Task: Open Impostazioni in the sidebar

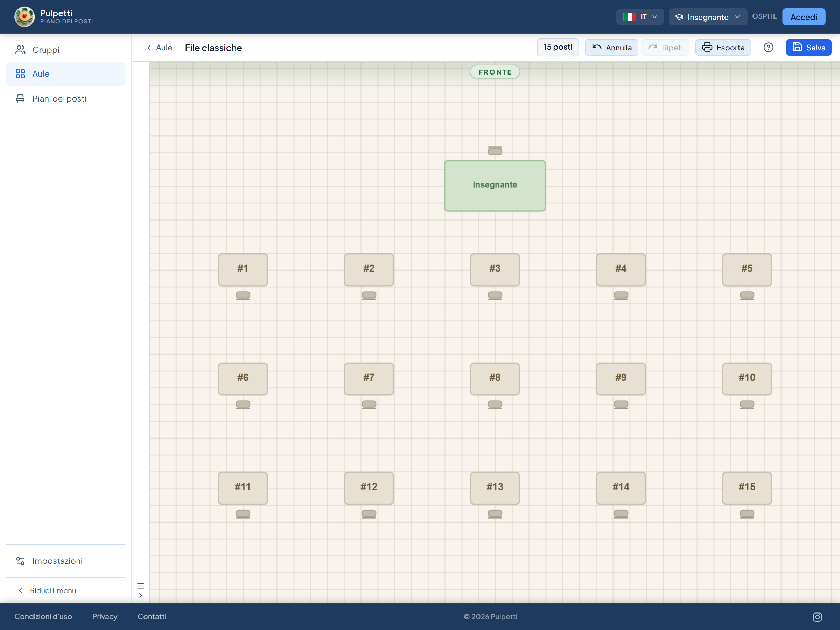Action: point(66,561)
